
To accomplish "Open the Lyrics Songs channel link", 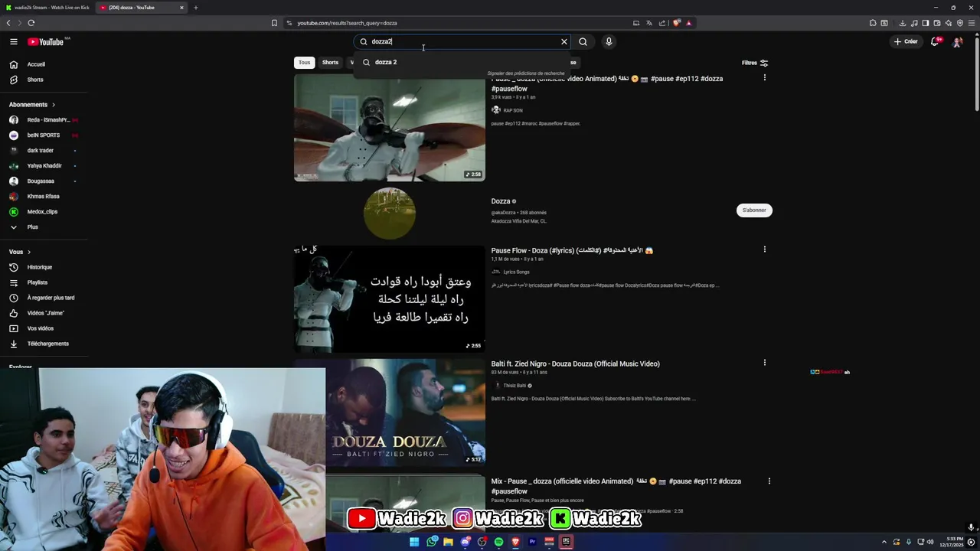I will point(516,272).
